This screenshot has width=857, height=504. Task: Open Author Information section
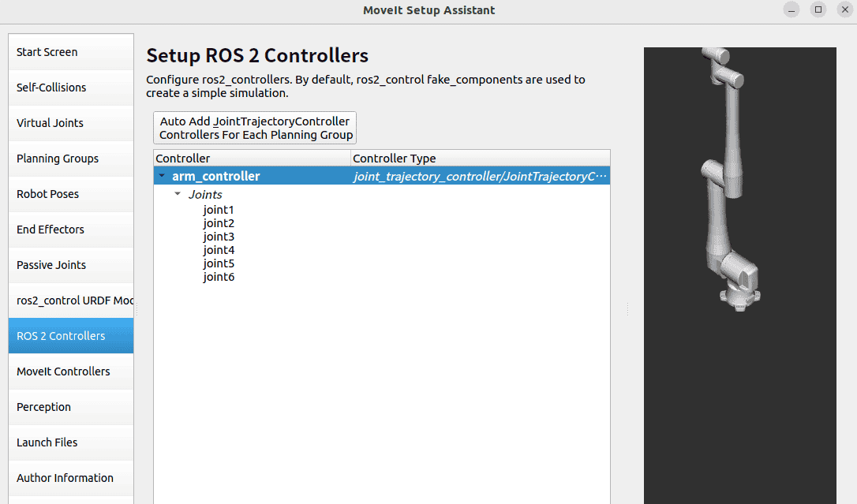pos(71,478)
